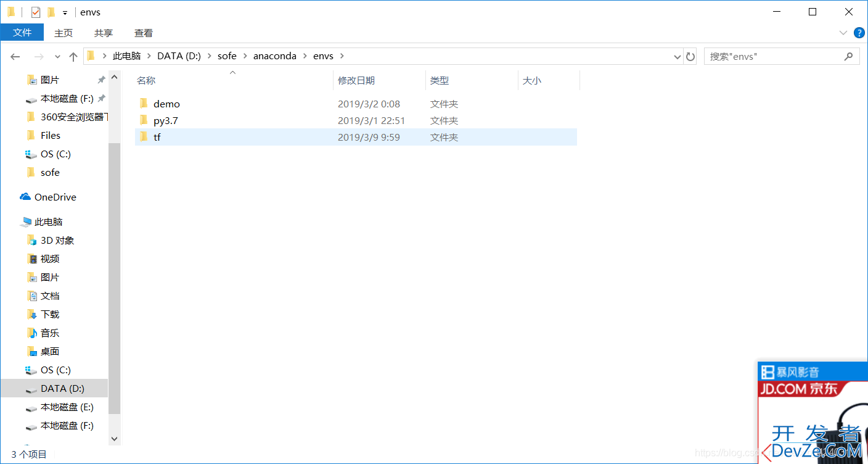The image size is (868, 464).
Task: Switch to the 共享 ribbon tab
Action: [104, 33]
